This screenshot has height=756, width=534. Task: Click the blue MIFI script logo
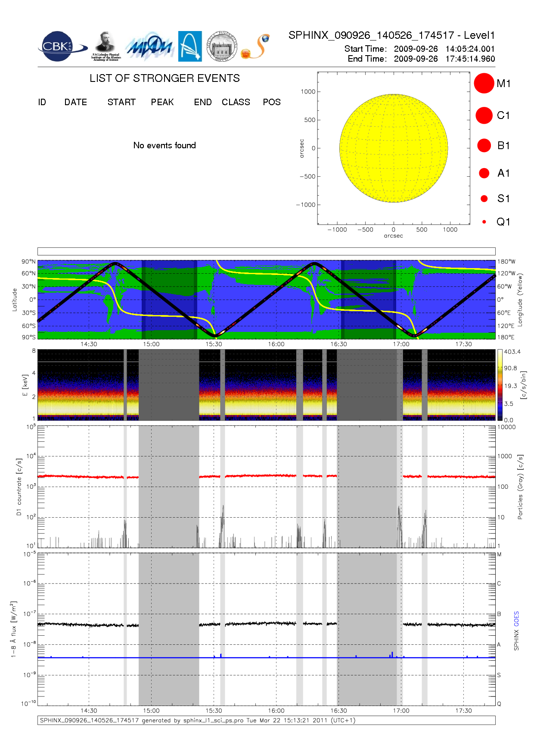[149, 47]
